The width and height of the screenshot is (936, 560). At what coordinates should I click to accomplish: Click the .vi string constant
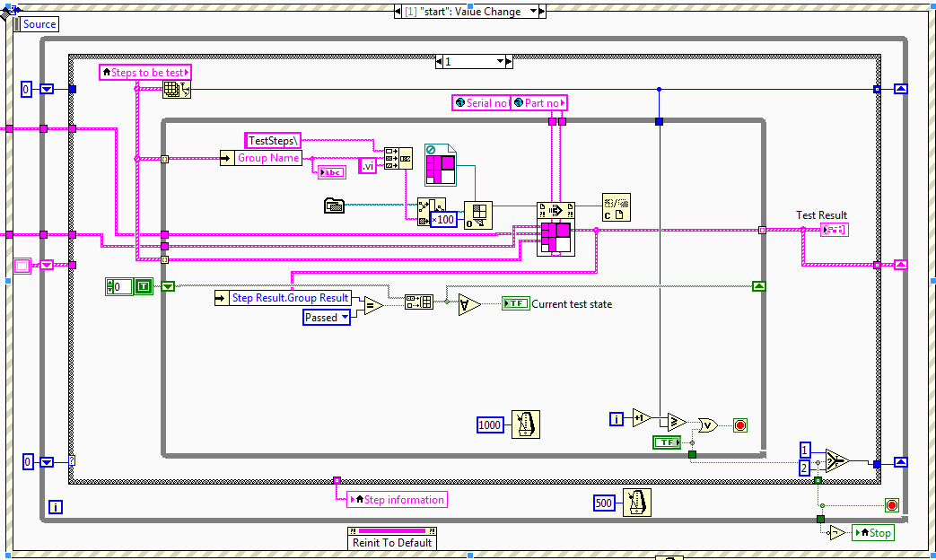[368, 166]
